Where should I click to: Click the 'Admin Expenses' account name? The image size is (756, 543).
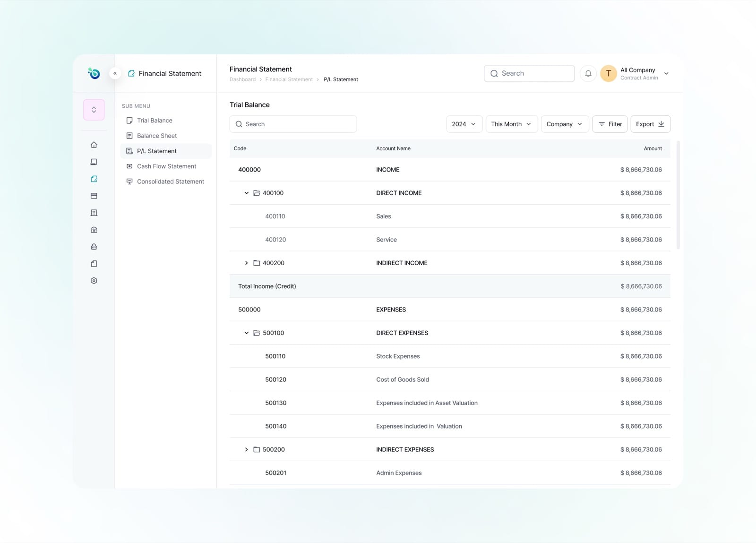(x=399, y=473)
